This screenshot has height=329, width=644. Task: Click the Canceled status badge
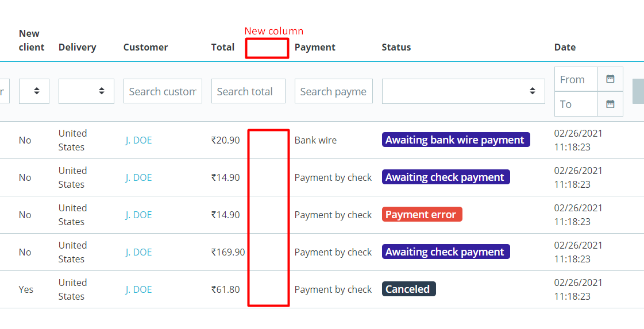point(408,289)
